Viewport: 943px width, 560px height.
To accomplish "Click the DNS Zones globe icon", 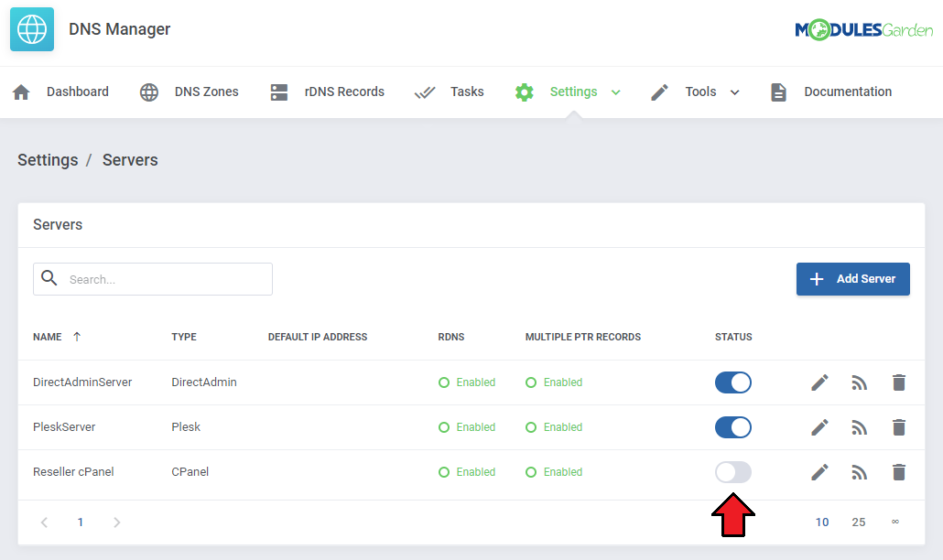I will tap(149, 92).
